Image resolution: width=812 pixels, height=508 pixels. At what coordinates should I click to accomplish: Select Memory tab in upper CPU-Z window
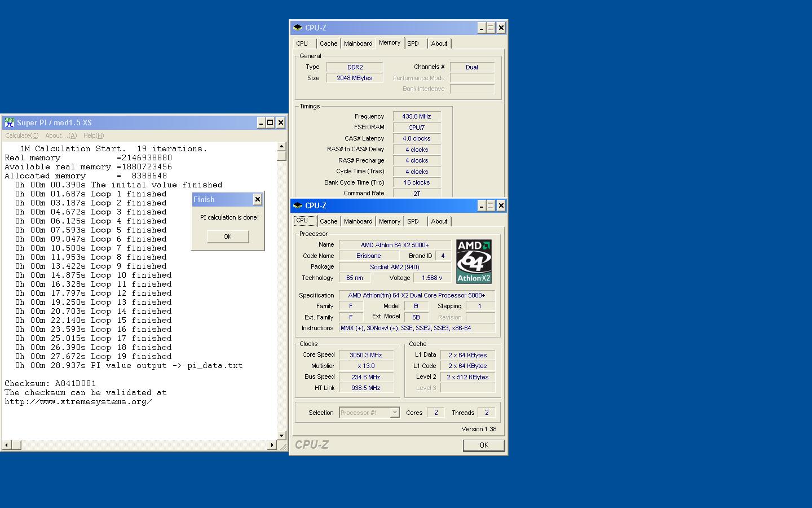coord(390,42)
